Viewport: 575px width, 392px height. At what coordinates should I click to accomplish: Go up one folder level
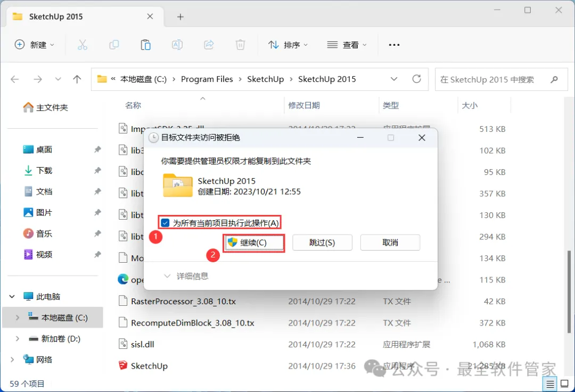tap(77, 79)
